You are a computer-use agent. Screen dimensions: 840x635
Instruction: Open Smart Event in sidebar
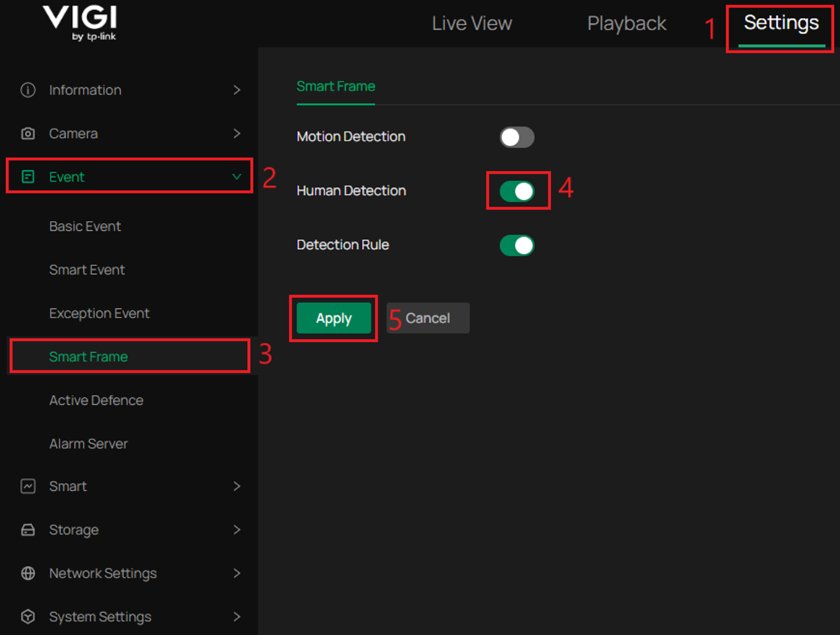coord(87,270)
